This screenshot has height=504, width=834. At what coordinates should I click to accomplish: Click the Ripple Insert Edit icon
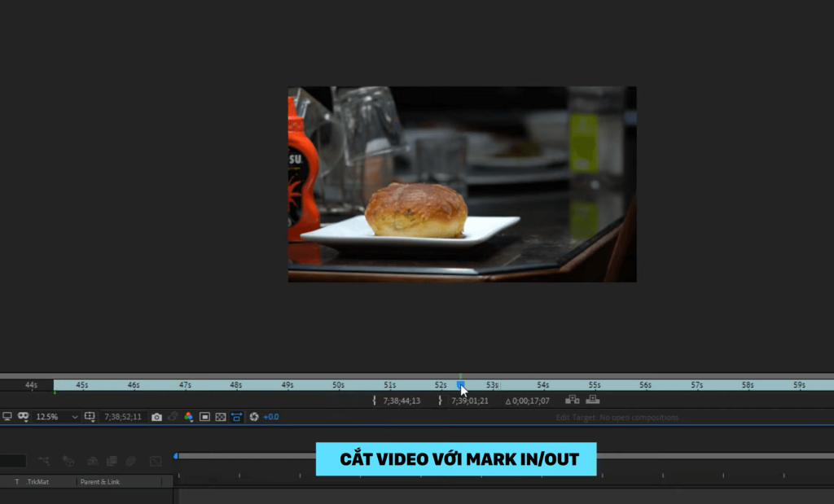[573, 399]
